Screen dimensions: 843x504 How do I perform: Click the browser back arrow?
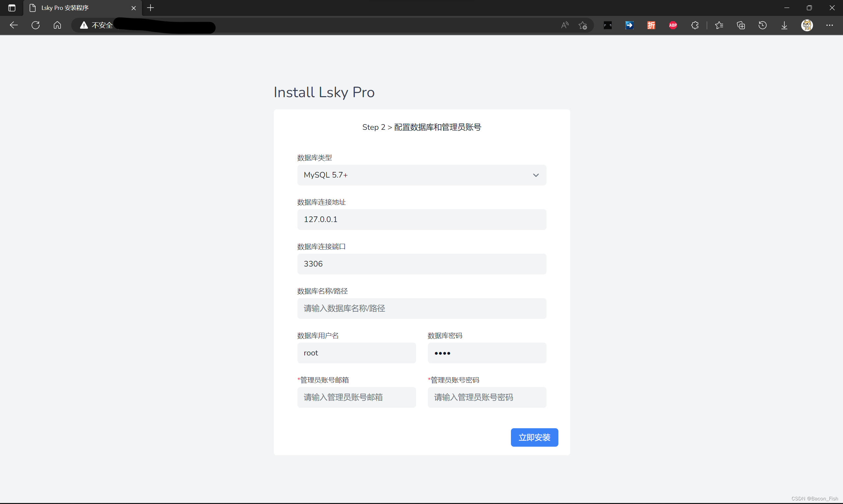14,25
